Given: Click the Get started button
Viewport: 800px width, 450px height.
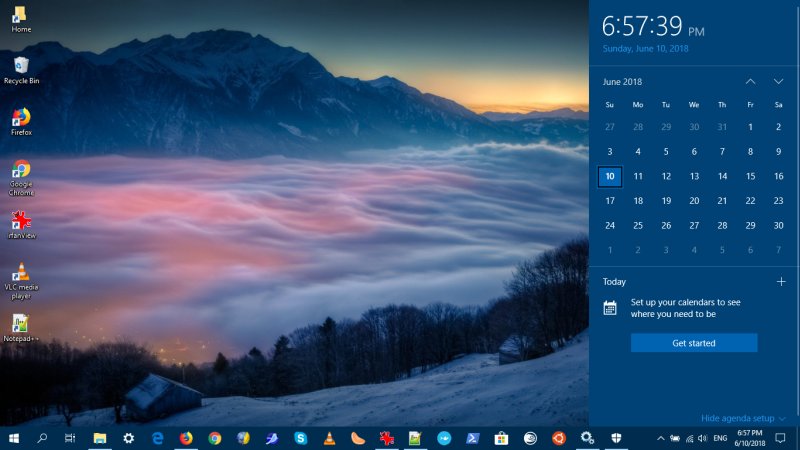Looking at the screenshot, I should point(694,343).
